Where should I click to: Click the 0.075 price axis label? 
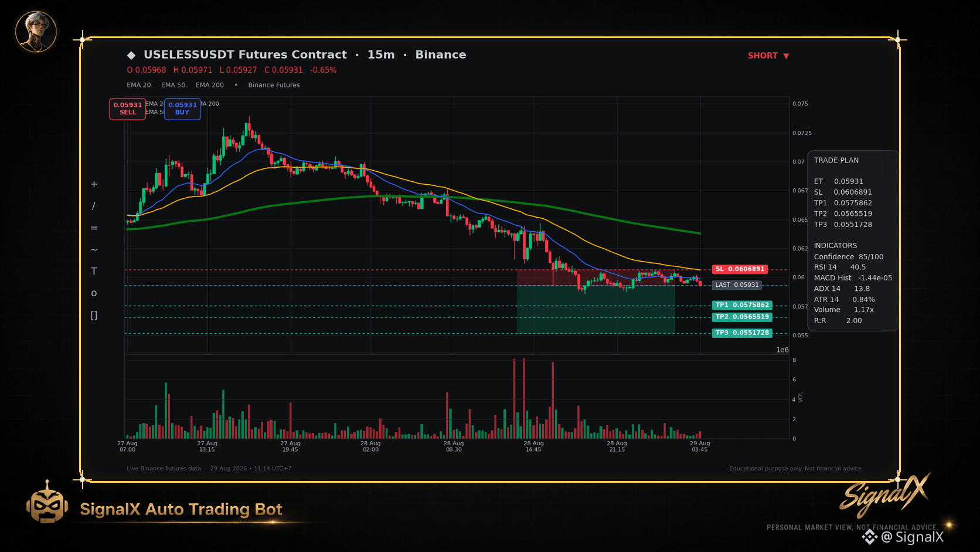tap(800, 104)
